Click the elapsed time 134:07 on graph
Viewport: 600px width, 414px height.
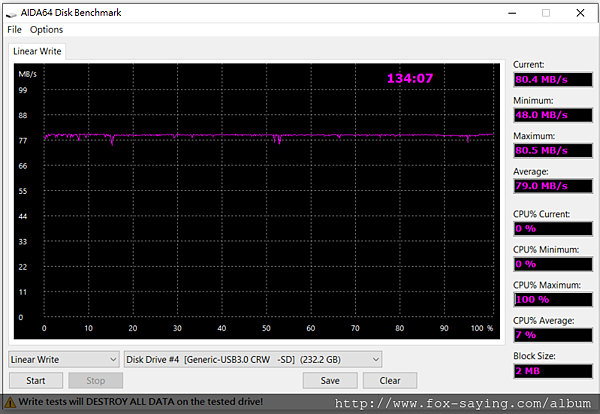point(410,78)
